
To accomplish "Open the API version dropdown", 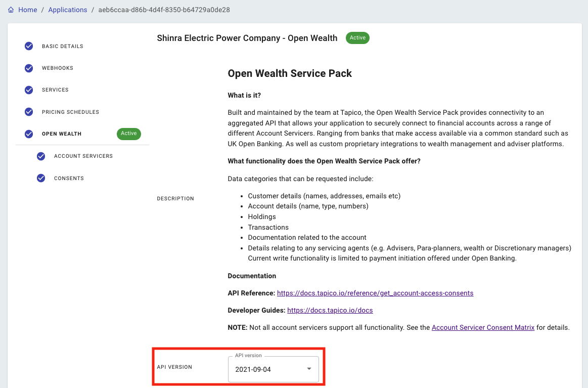I will click(274, 369).
